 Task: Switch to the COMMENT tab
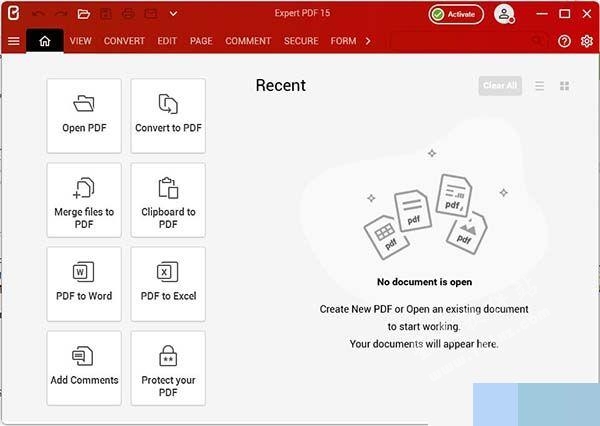click(x=248, y=41)
